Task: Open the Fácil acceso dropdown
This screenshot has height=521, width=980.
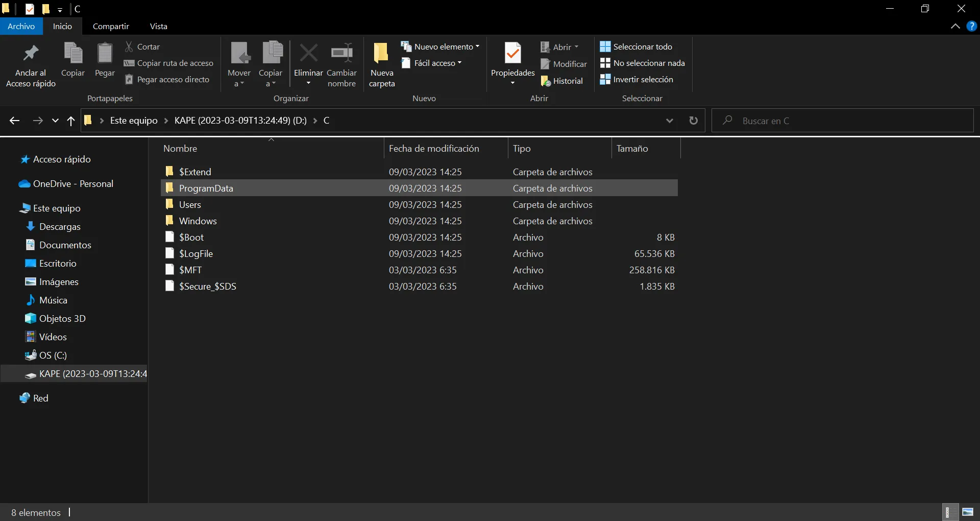Action: pos(432,63)
